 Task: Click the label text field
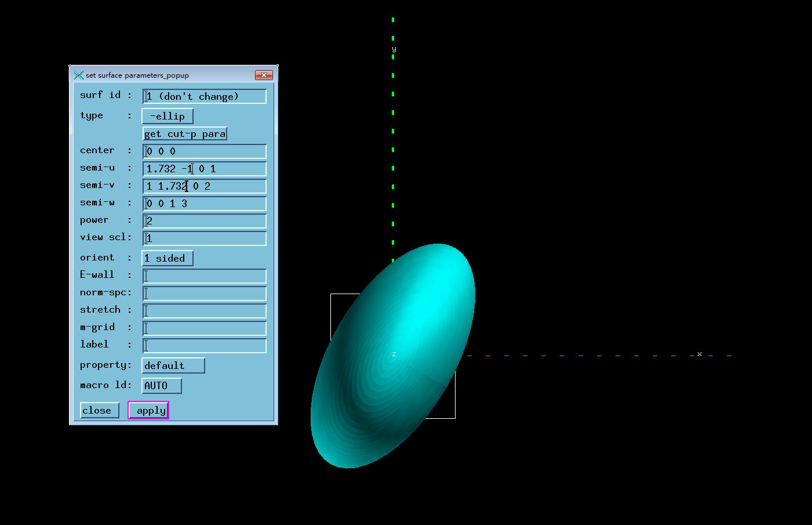click(205, 346)
